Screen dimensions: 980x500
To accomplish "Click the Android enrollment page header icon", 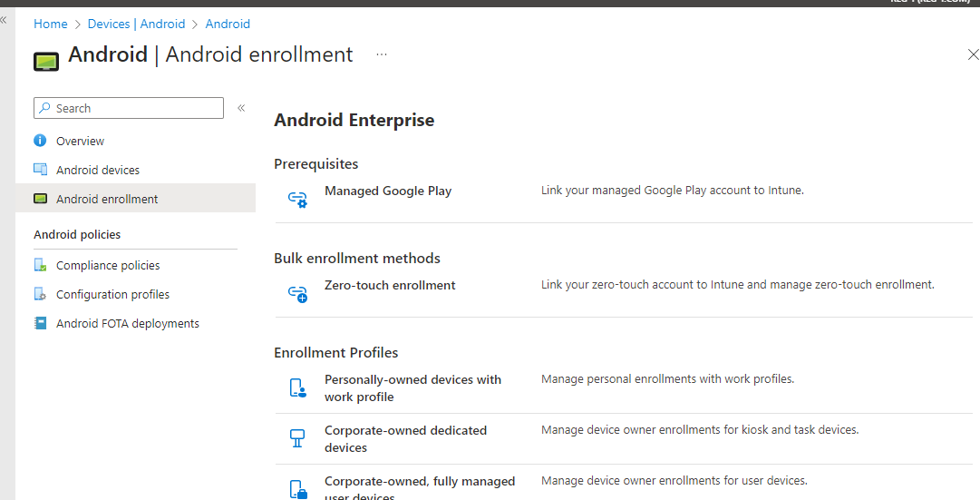I will (46, 61).
